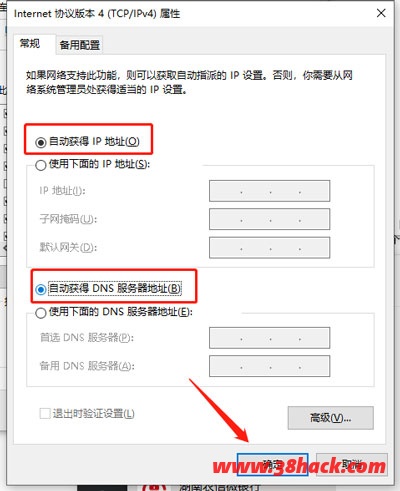400x491 pixels.
Task: Click the 子网掩码 input field
Action: (x=270, y=219)
